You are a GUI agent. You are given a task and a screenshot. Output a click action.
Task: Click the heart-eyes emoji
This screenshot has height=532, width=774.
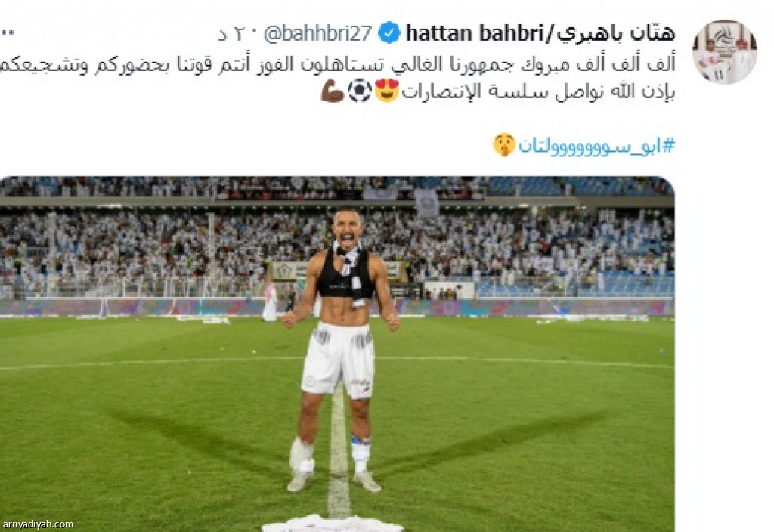coord(386,91)
